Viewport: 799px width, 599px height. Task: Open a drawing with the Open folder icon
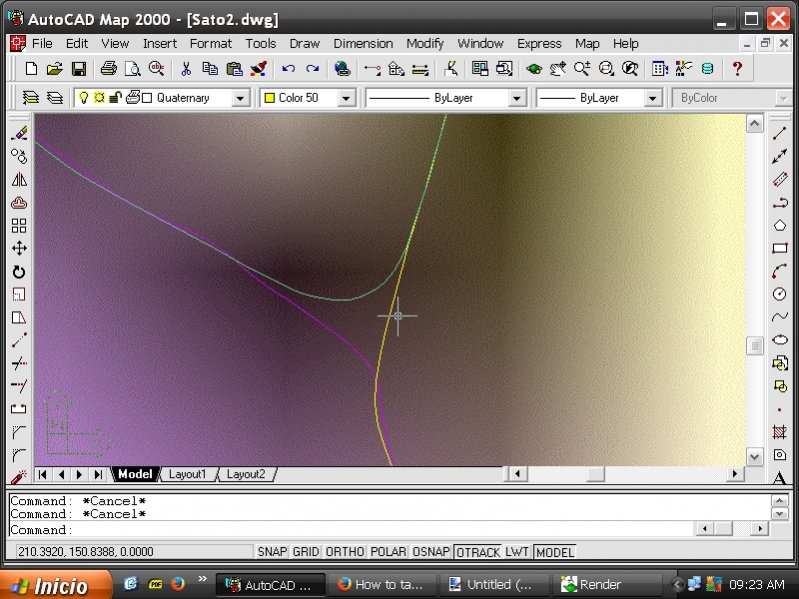(55, 68)
